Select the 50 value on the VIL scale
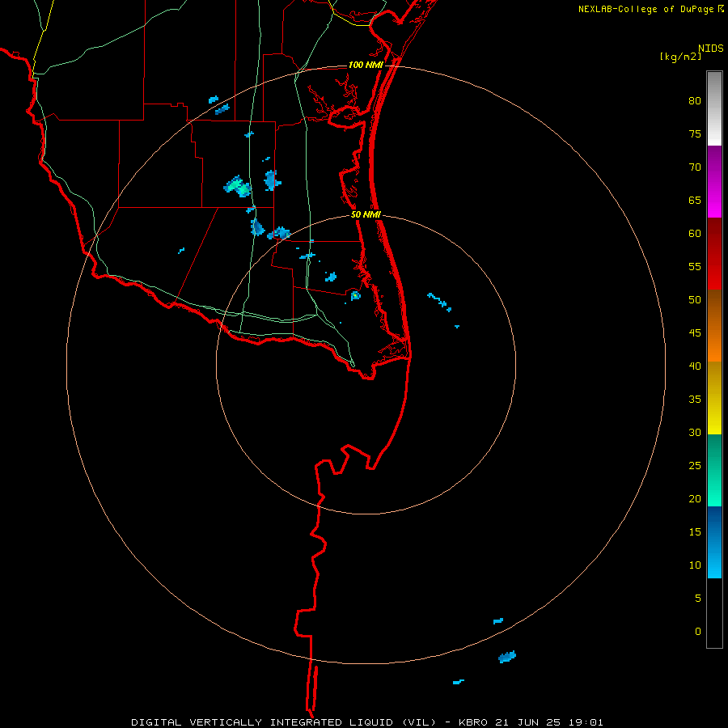 pyautogui.click(x=695, y=300)
